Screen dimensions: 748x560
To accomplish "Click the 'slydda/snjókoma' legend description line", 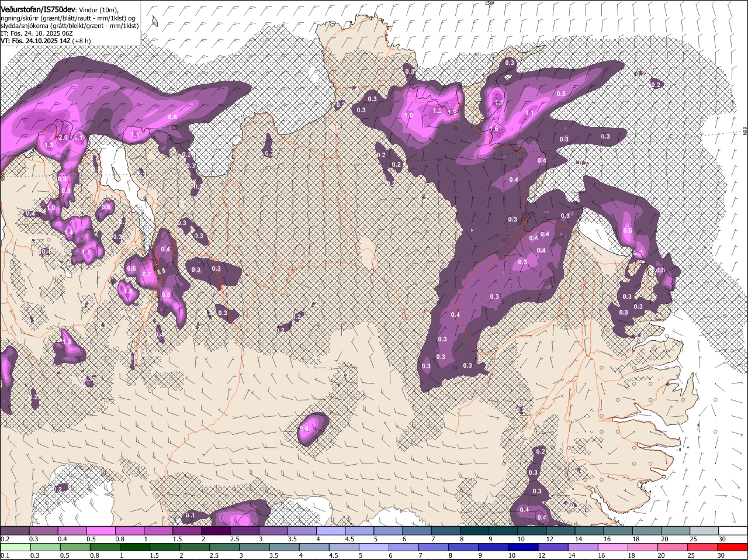I will click(70, 26).
